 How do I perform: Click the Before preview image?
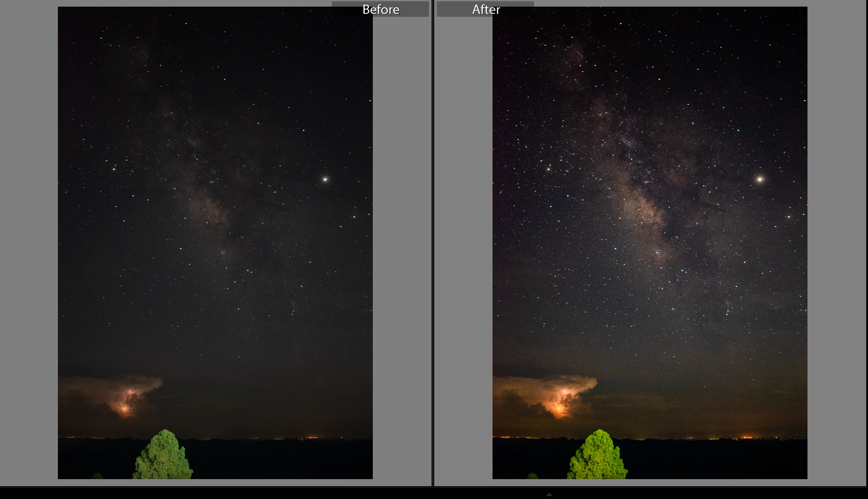pos(215,265)
